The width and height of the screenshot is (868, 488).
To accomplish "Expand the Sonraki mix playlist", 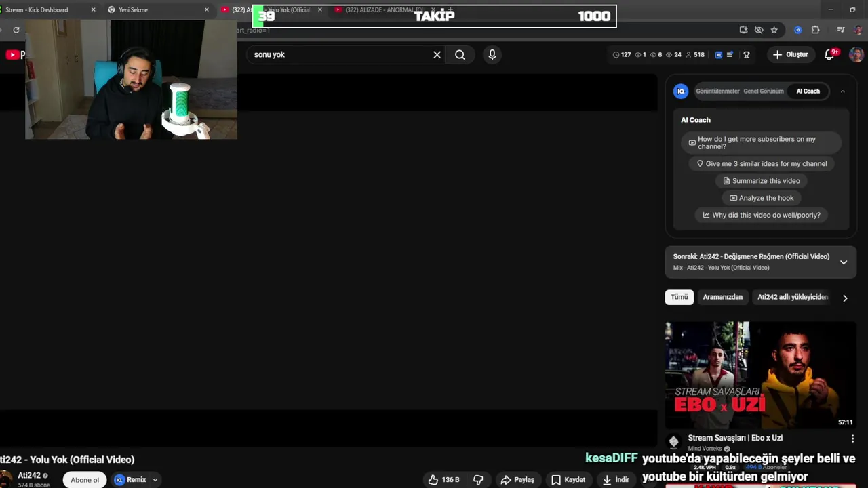I will click(x=844, y=262).
